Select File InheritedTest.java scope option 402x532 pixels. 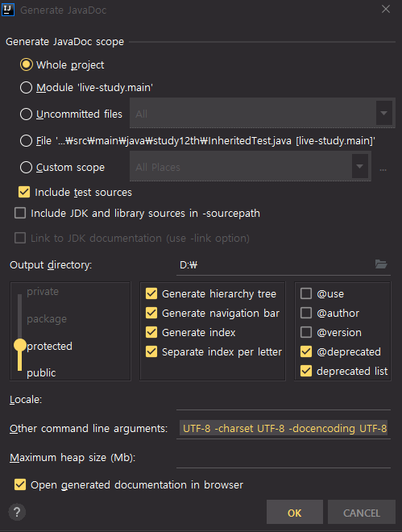tap(26, 140)
